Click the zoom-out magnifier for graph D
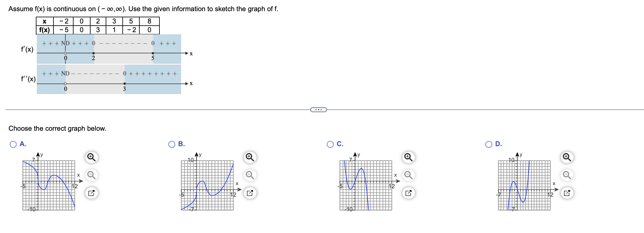The image size is (644, 233). (x=566, y=175)
